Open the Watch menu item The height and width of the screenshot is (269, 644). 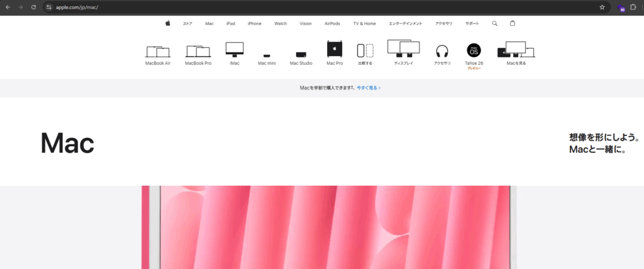click(280, 23)
